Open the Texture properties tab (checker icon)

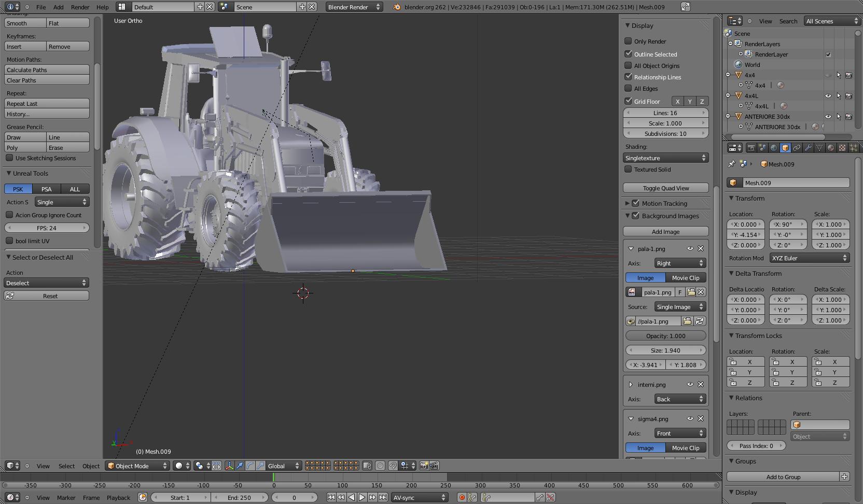click(842, 148)
